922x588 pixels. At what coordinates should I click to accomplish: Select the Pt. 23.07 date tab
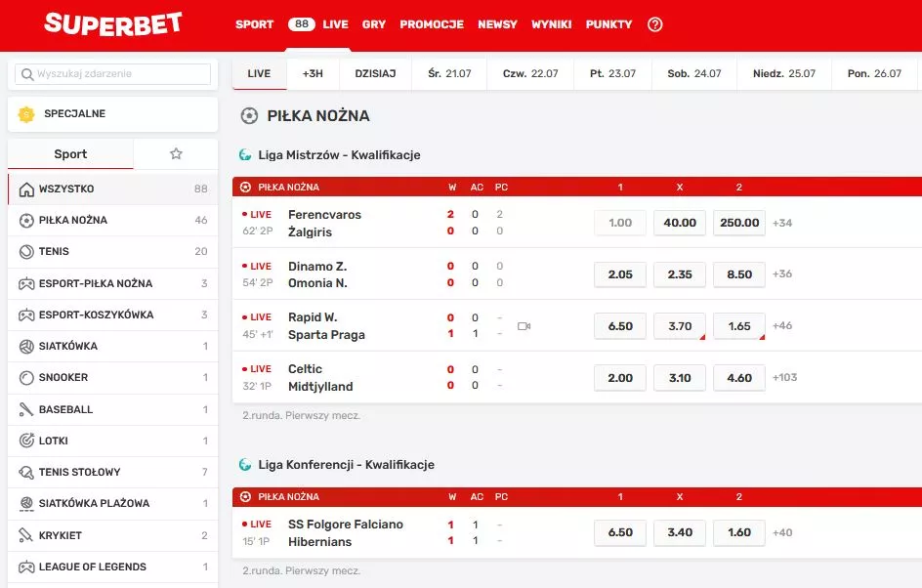click(x=612, y=74)
